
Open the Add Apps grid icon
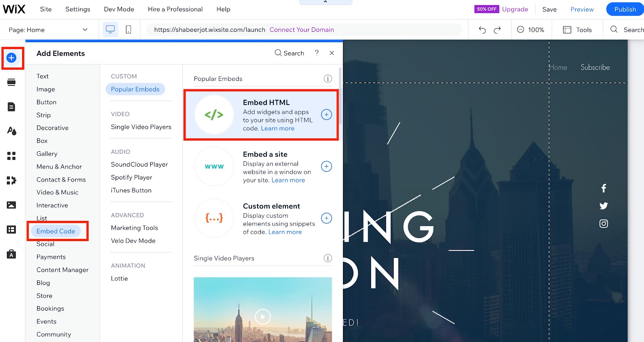tap(12, 156)
